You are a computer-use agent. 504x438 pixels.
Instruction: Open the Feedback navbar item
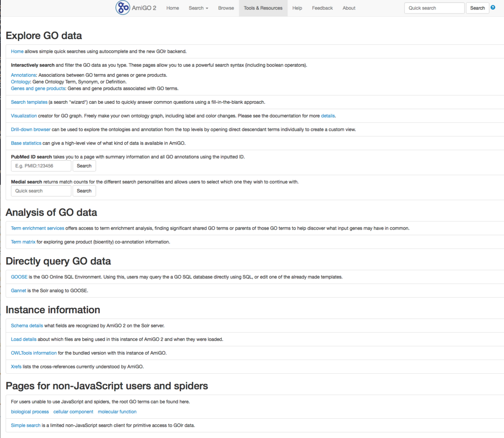[x=322, y=8]
